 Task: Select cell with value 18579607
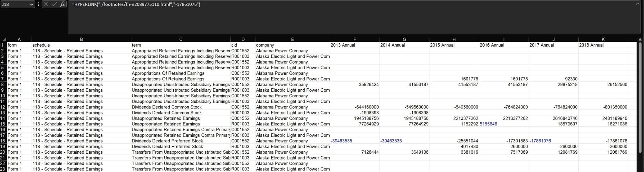click(x=553, y=124)
